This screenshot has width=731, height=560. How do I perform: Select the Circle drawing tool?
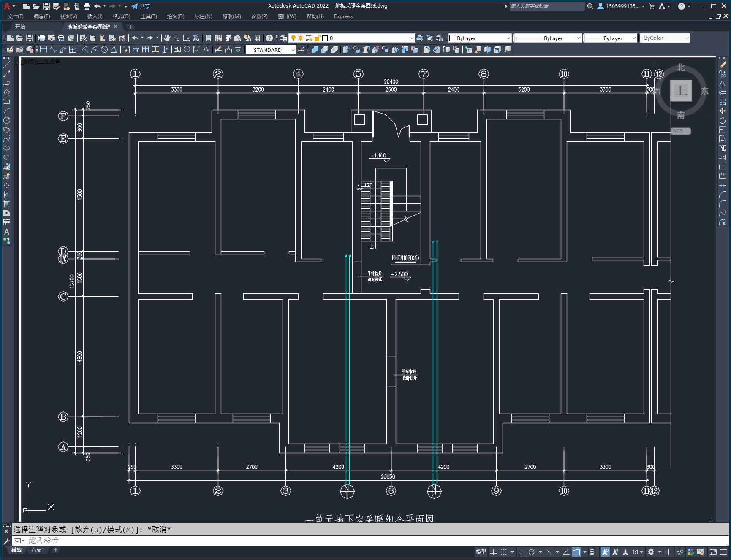[7, 120]
